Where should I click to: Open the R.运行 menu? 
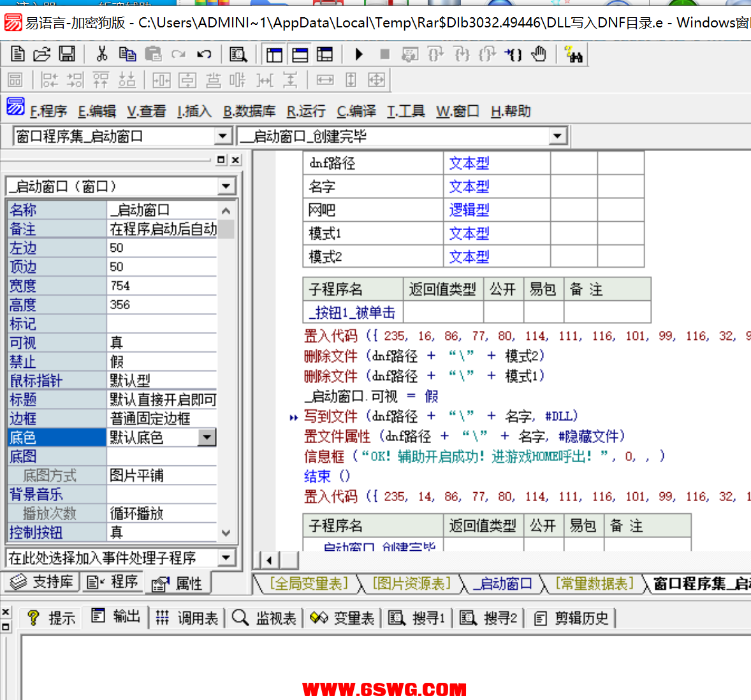tap(306, 112)
